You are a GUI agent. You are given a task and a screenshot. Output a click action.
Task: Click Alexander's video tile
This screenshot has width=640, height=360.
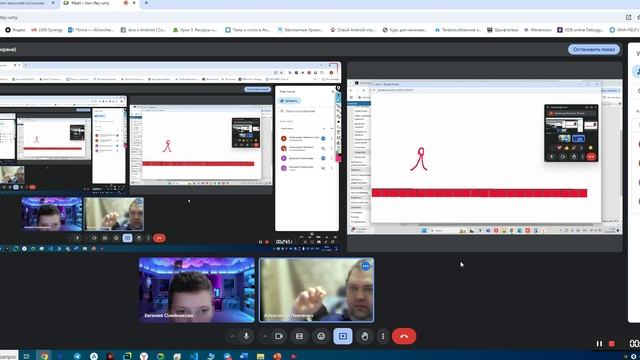click(316, 290)
